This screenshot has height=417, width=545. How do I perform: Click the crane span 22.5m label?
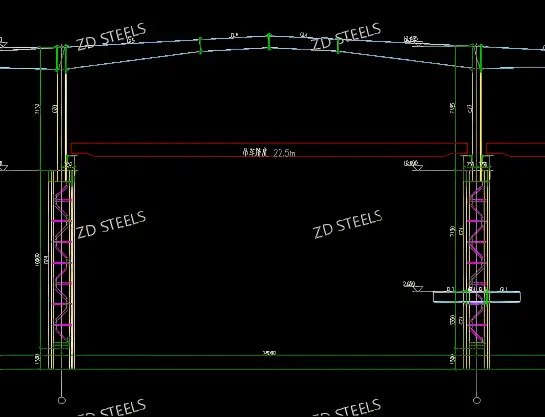pos(269,153)
